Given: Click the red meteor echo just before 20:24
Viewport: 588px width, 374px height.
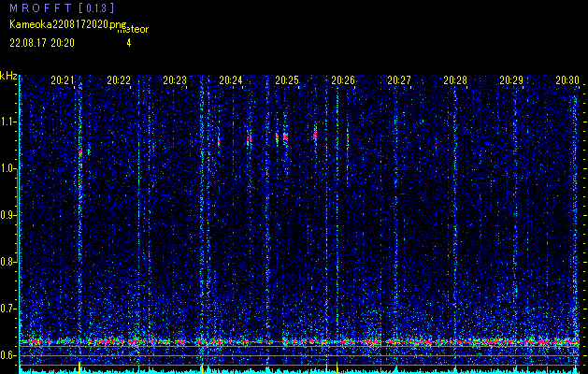Looking at the screenshot, I should (219, 141).
